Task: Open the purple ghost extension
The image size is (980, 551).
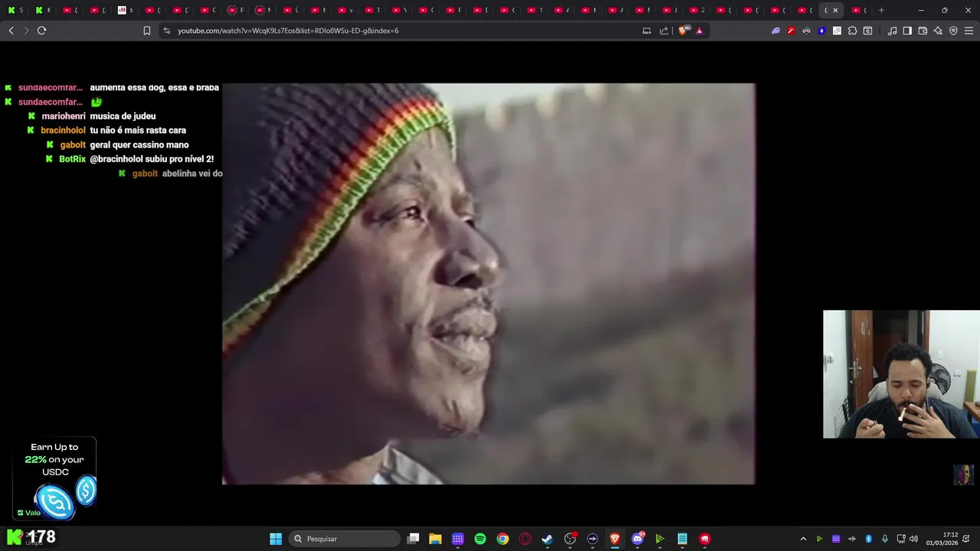Action: (776, 31)
